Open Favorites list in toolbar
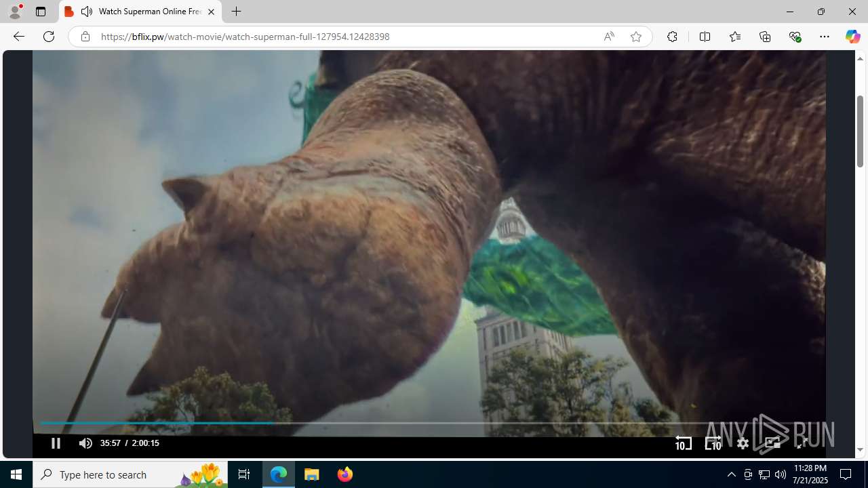This screenshot has height=488, width=868. tap(735, 37)
